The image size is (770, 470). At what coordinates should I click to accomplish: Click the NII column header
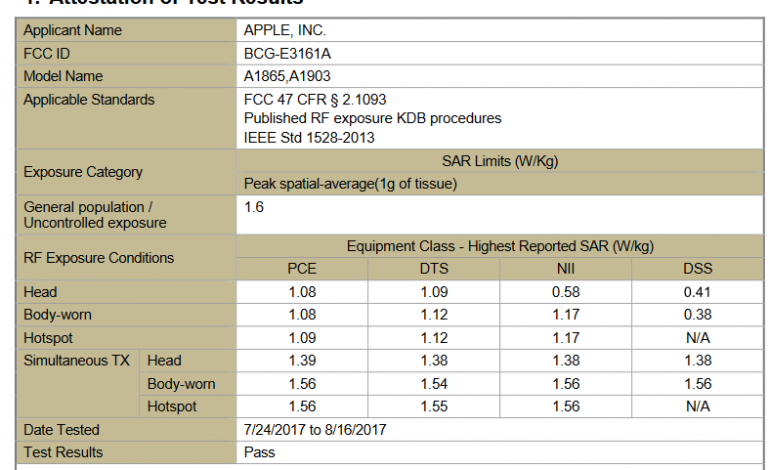coord(565,269)
